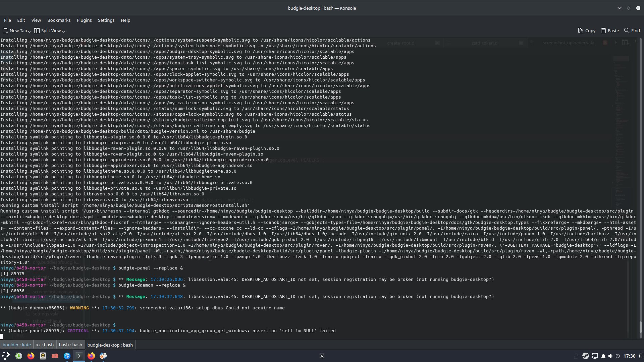Image resolution: width=644 pixels, height=362 pixels.
Task: Open the power session tray icon
Action: tap(618, 356)
